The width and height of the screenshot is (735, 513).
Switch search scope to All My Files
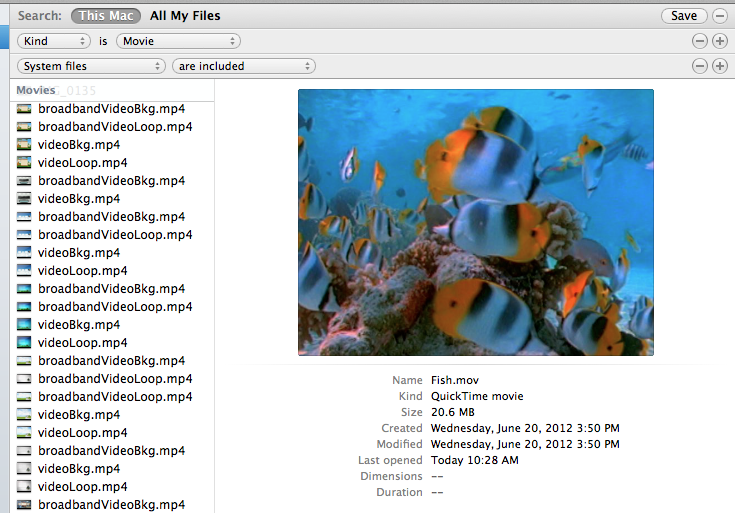coord(185,16)
